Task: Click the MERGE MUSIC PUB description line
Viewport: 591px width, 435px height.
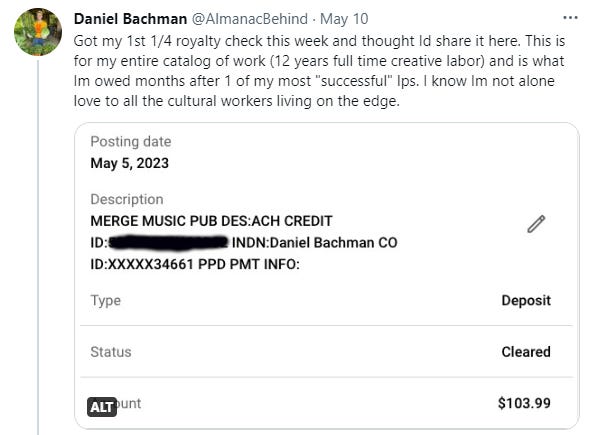Action: (211, 221)
